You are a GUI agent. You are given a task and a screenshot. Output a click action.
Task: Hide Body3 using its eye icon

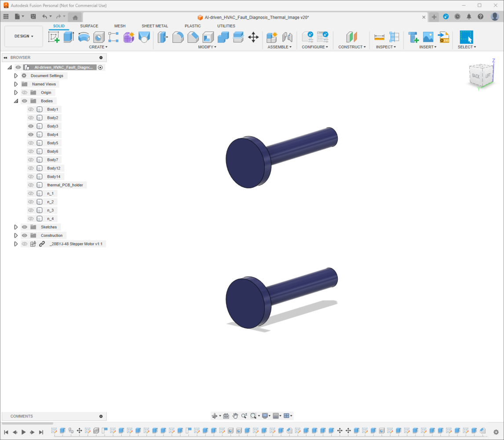pos(31,126)
